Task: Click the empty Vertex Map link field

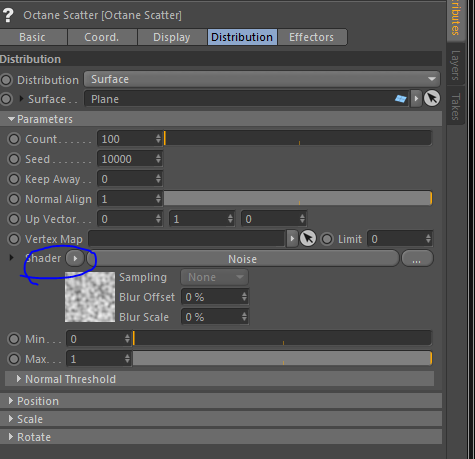Action: tap(187, 239)
